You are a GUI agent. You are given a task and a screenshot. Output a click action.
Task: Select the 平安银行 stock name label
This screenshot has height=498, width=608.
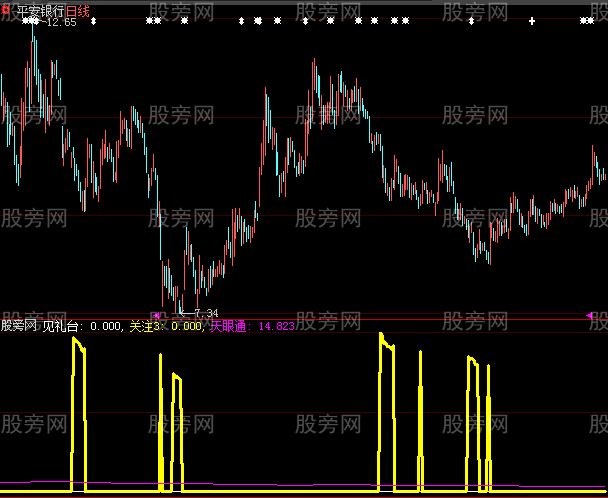point(41,8)
